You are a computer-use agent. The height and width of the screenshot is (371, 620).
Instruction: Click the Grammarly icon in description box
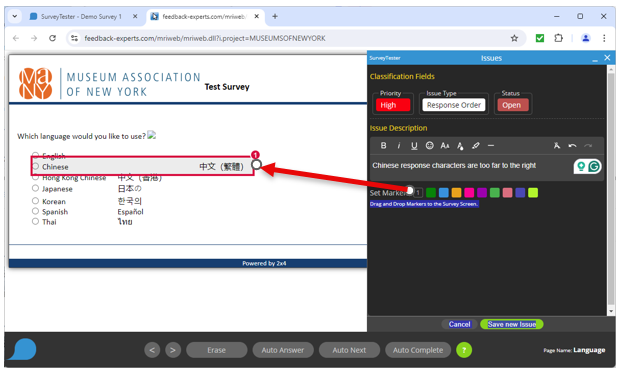click(x=594, y=167)
